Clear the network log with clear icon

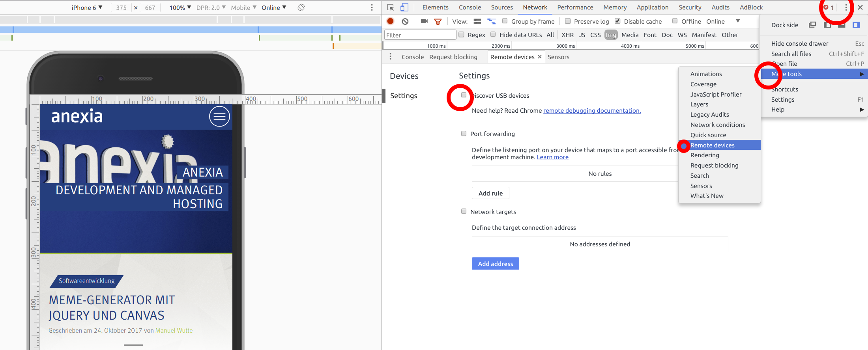point(405,21)
